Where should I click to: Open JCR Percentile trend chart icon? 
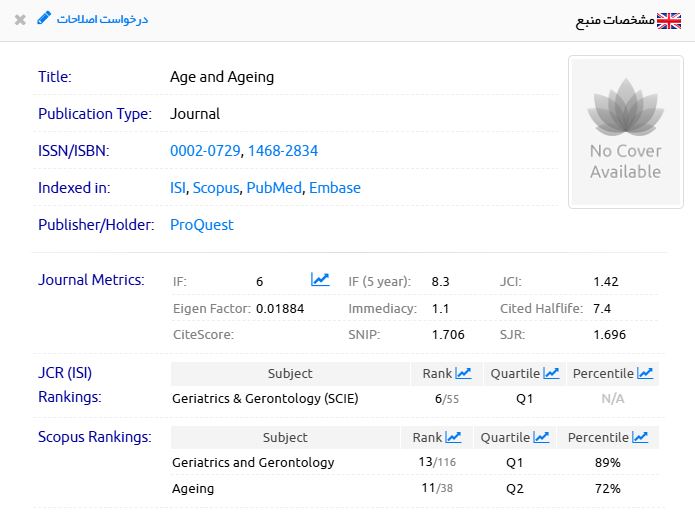coord(645,373)
